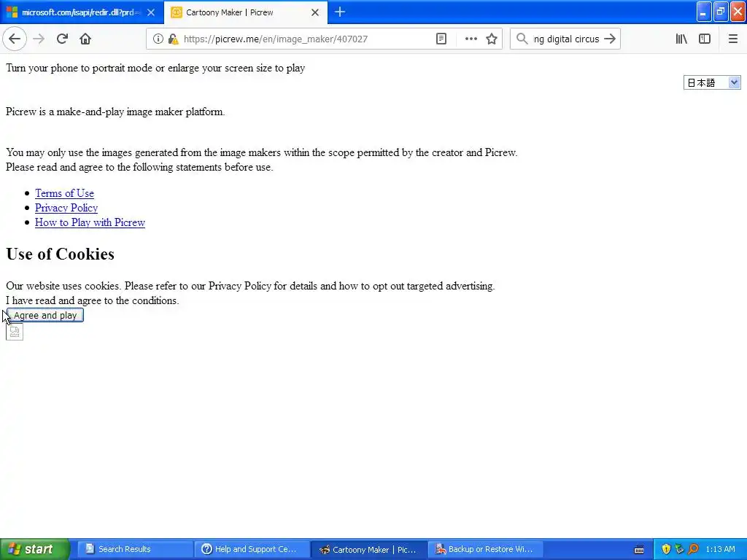Click the Agree and play button
Image resolution: width=747 pixels, height=560 pixels.
pyautogui.click(x=45, y=315)
